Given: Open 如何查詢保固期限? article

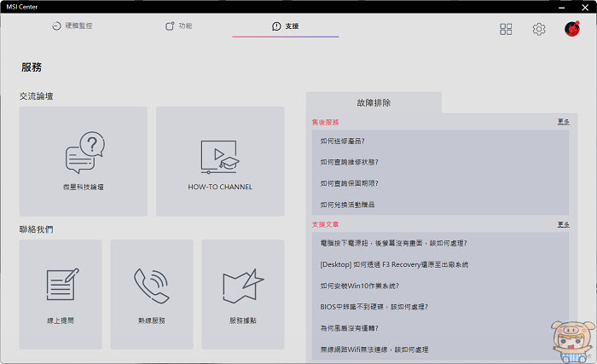Looking at the screenshot, I should (x=349, y=183).
